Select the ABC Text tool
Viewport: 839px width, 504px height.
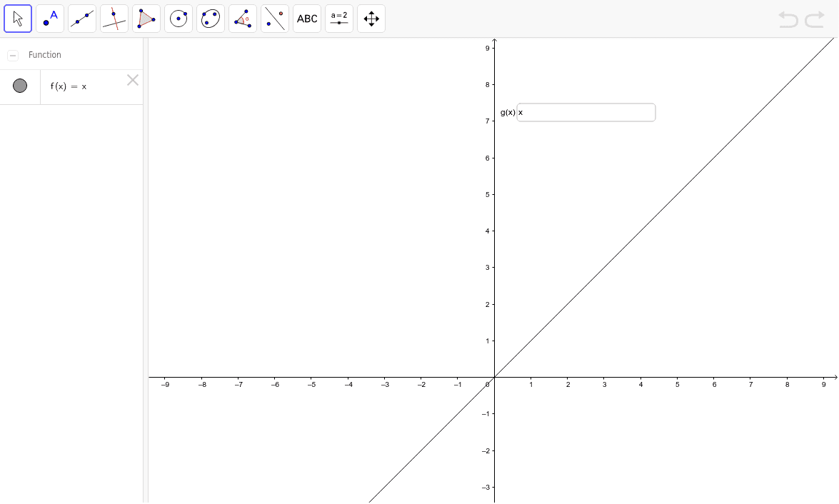(x=307, y=19)
